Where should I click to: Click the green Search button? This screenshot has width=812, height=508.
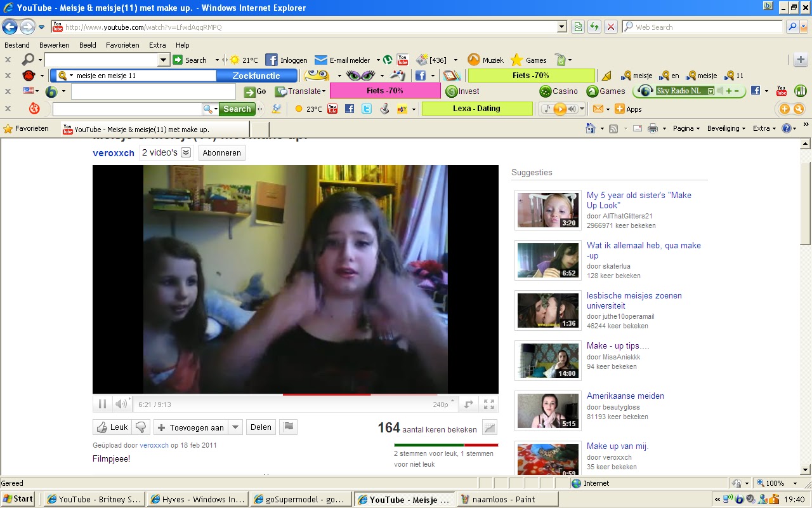pos(237,109)
